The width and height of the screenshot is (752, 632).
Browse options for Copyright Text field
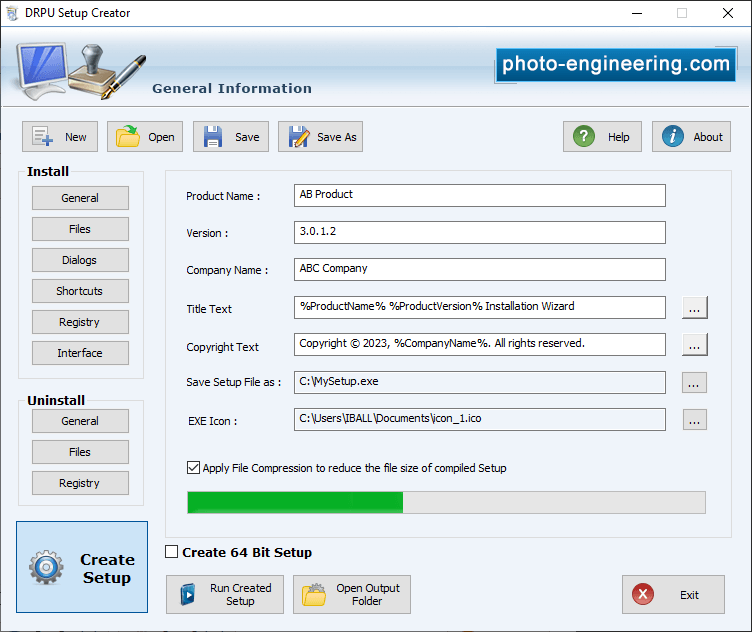point(694,345)
